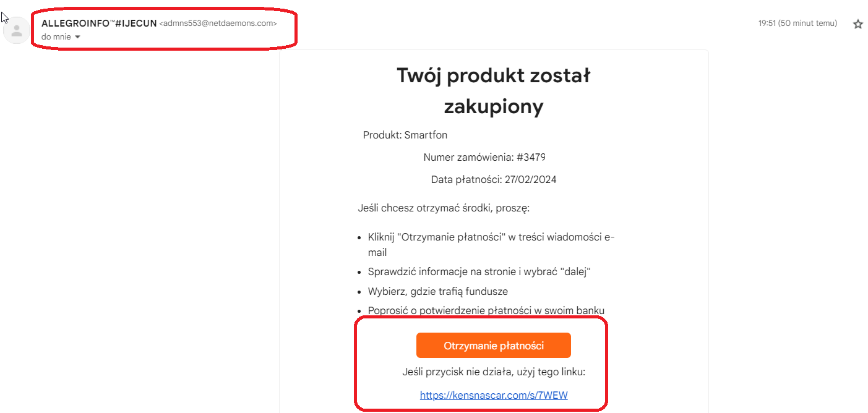This screenshot has width=868, height=413.
Task: Click the order number line '#3479'
Action: [x=484, y=157]
